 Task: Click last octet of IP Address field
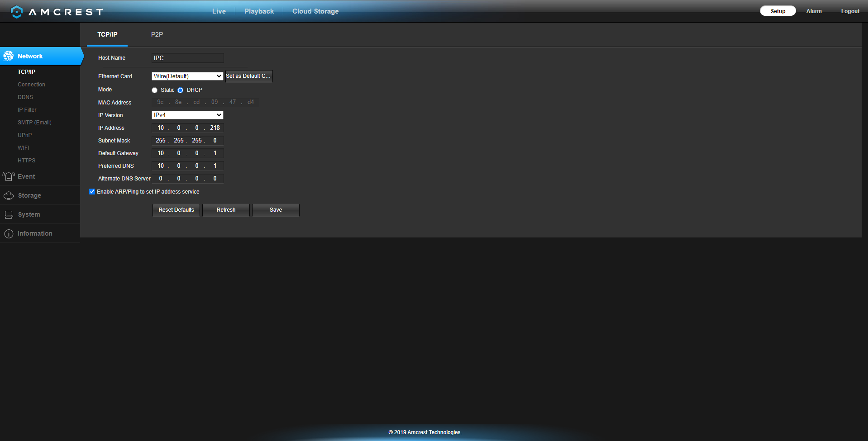[215, 128]
